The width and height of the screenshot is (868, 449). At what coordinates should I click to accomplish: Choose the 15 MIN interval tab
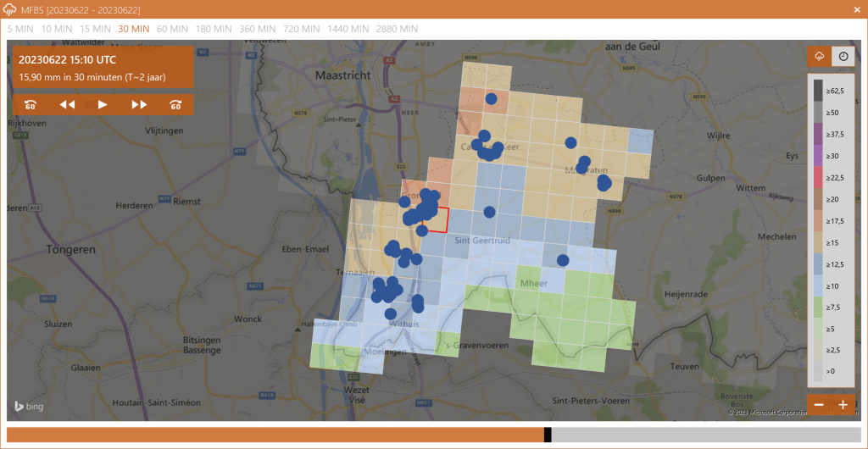(96, 29)
